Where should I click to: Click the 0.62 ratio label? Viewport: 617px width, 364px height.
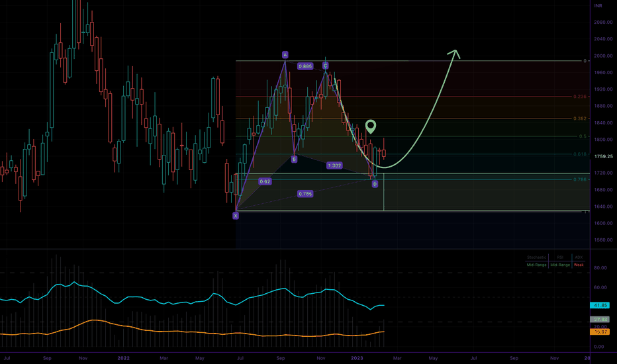pyautogui.click(x=265, y=181)
